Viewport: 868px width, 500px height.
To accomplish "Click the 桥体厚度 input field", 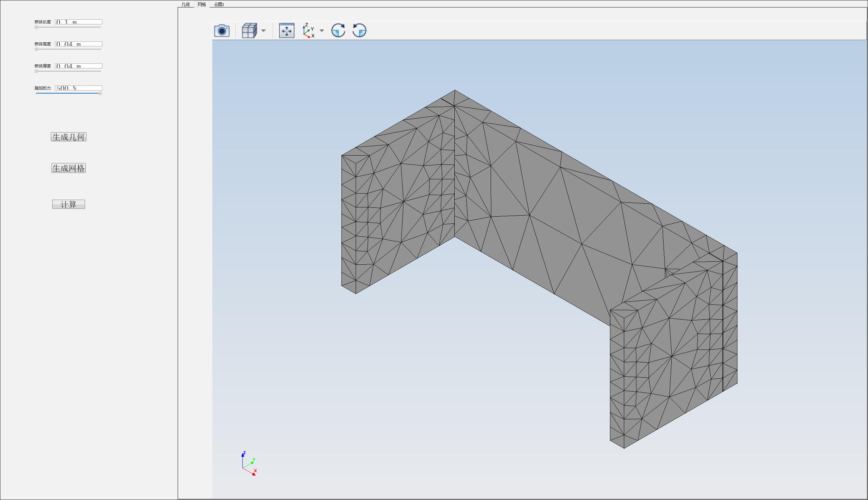I will pyautogui.click(x=79, y=66).
